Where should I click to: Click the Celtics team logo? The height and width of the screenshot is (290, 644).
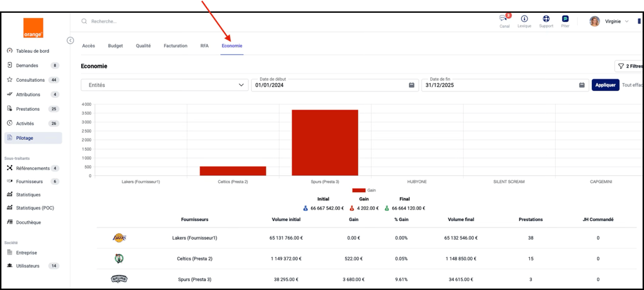119,258
